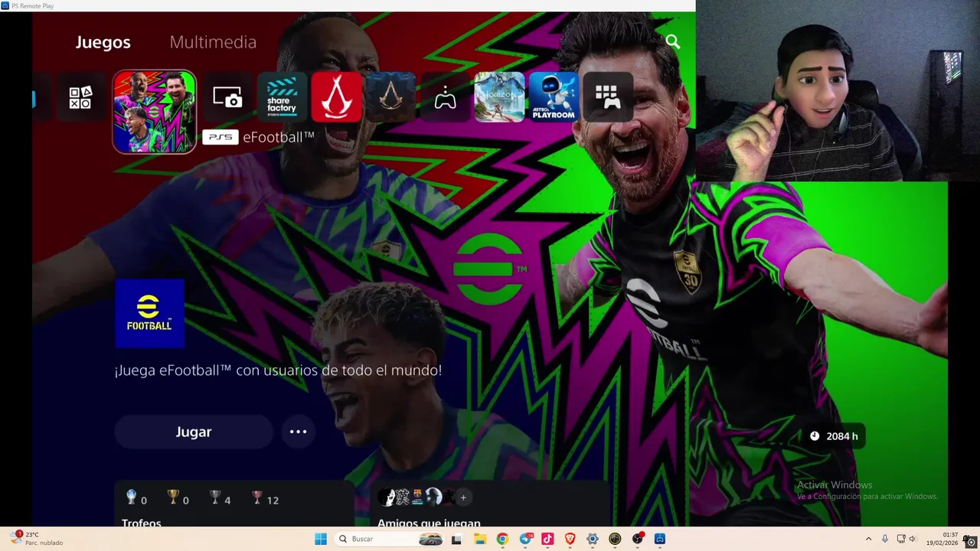Switch to the Multimedia tab
The width and height of the screenshot is (980, 551).
coord(213,42)
